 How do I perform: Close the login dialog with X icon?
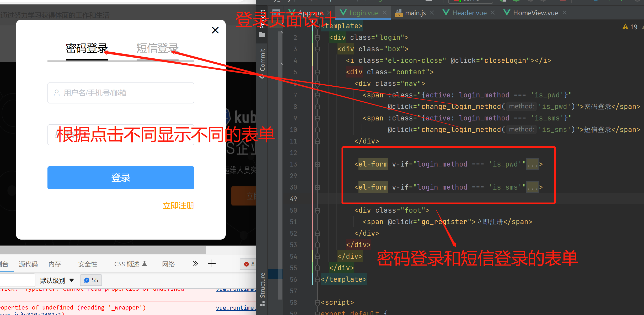point(215,30)
